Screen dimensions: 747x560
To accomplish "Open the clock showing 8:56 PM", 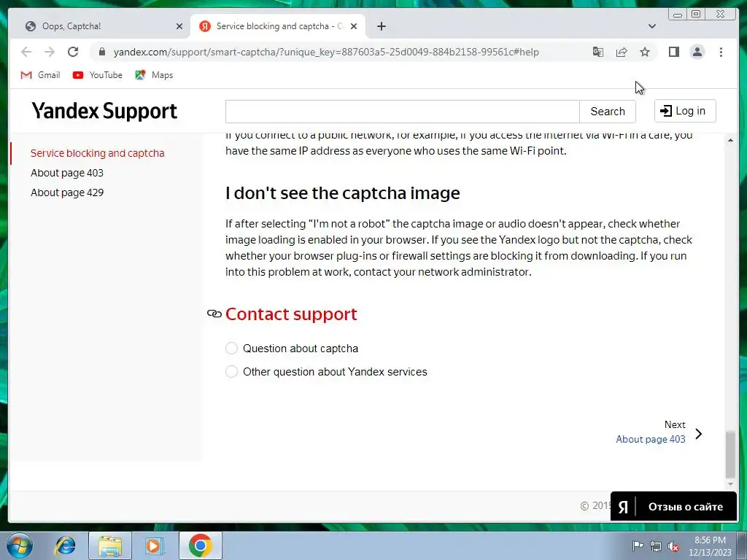I will click(710, 546).
